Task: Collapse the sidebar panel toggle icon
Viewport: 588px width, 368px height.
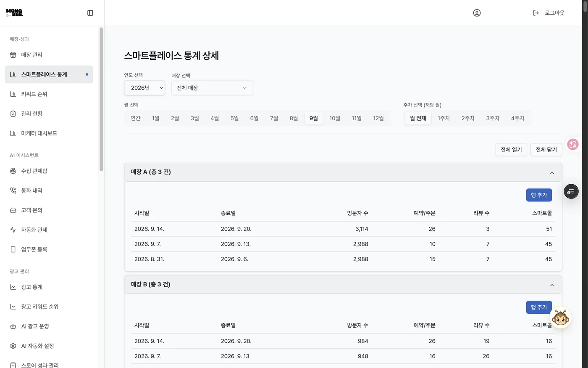Action: [x=90, y=13]
